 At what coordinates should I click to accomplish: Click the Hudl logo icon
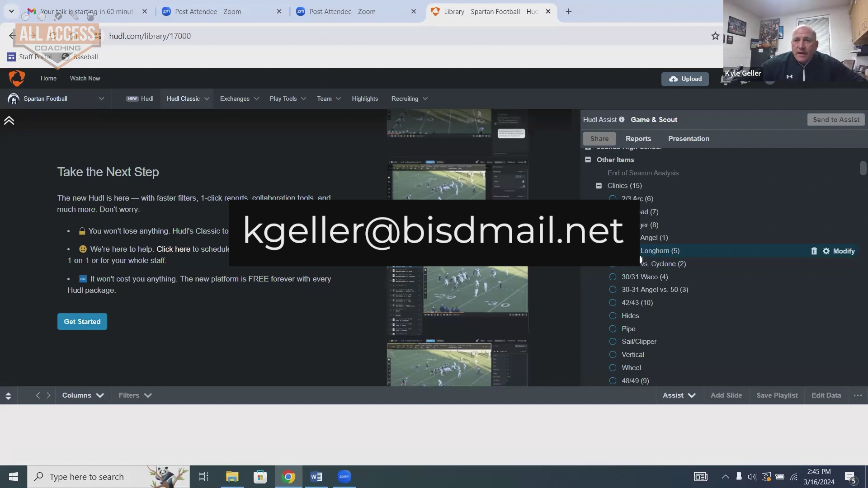click(x=17, y=78)
